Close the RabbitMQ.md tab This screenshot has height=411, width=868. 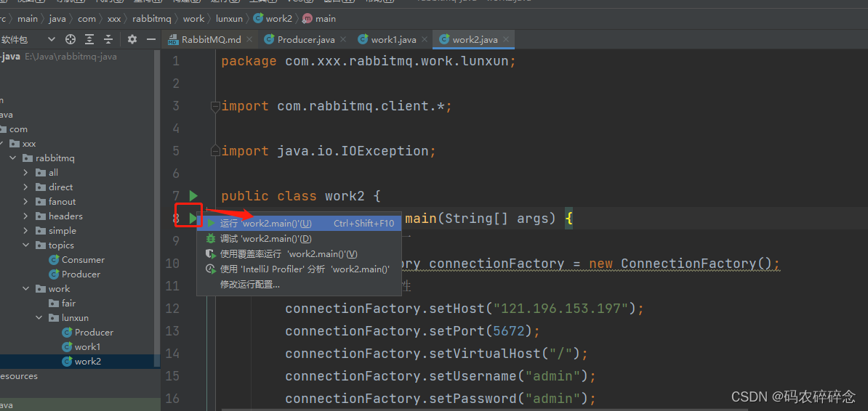coord(249,39)
